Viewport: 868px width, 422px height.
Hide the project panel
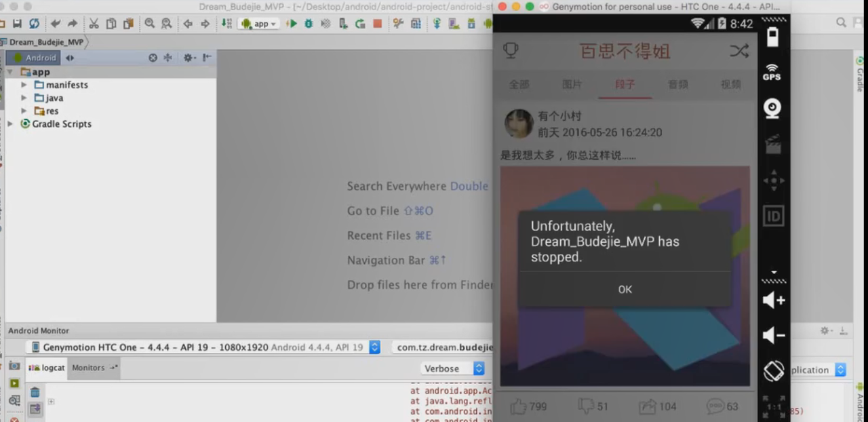[207, 58]
